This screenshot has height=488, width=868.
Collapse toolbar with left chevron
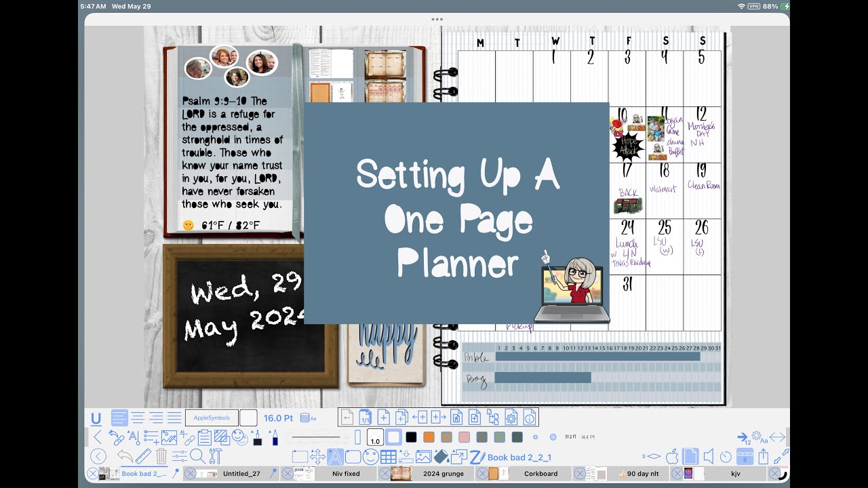tap(98, 437)
